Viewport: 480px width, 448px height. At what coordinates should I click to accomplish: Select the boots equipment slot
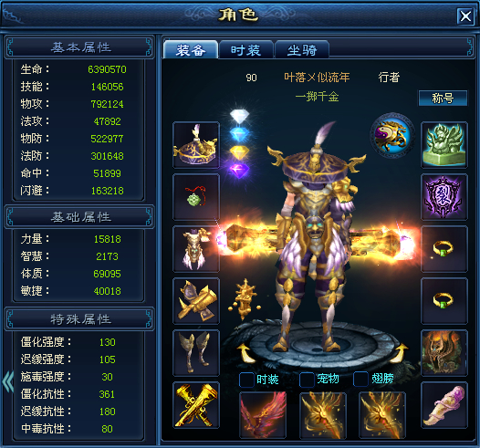[196, 353]
